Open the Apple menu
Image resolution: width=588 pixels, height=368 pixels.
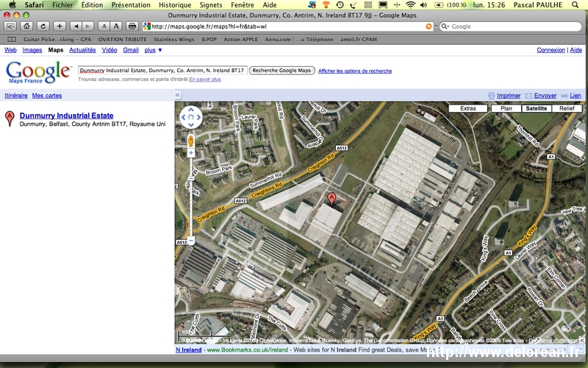tap(12, 5)
